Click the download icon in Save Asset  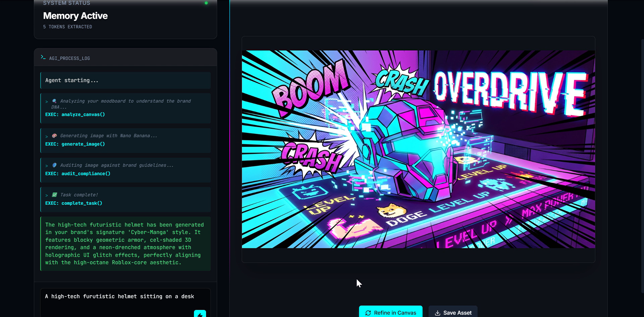[x=438, y=313]
